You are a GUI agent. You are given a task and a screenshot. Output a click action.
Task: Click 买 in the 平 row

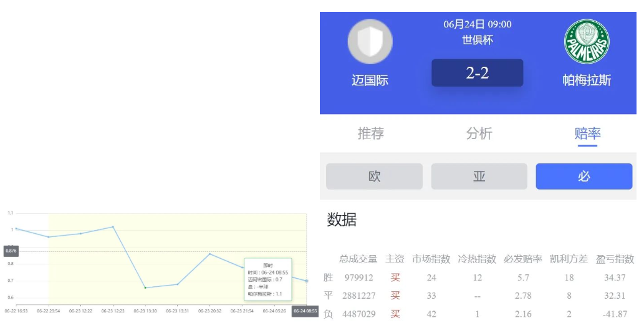click(395, 296)
